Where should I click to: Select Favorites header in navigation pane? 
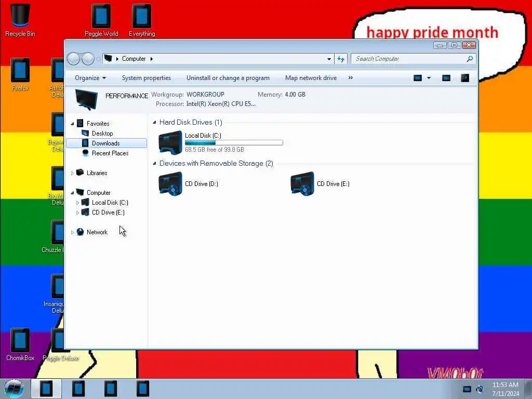[x=98, y=124]
